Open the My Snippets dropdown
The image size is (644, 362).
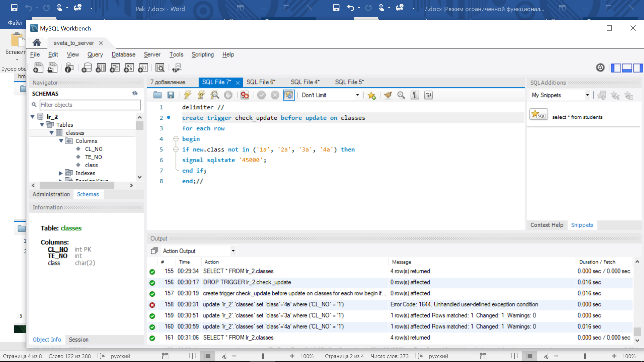pyautogui.click(x=560, y=95)
